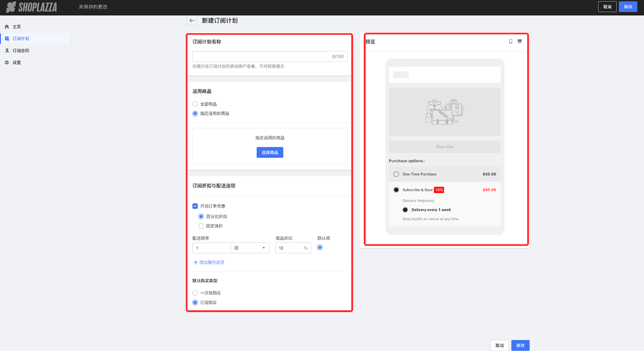This screenshot has width=644, height=351.
Task: Switch preview to desktop device icon
Action: pyautogui.click(x=520, y=41)
